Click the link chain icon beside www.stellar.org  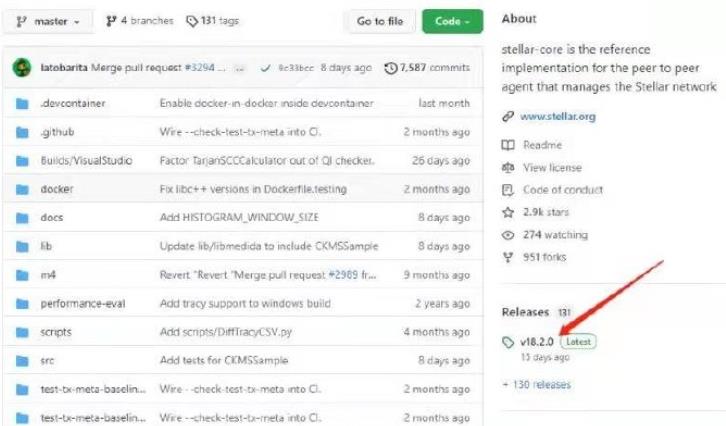[508, 116]
